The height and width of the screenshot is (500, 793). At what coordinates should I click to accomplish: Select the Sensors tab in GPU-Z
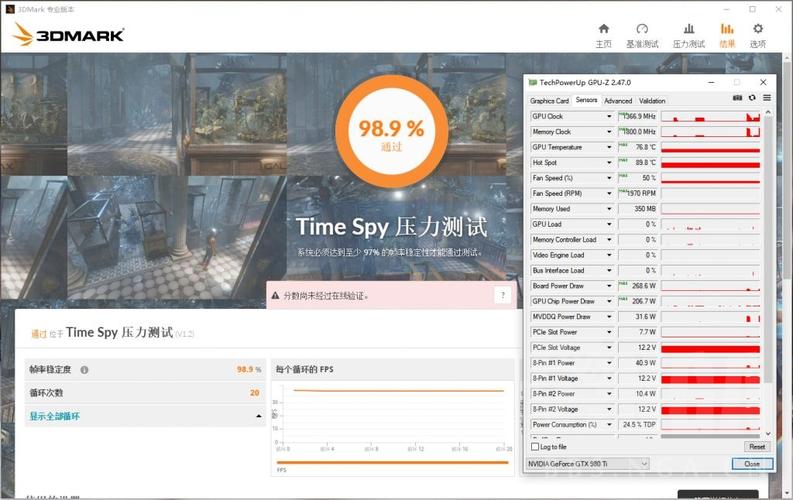[586, 100]
